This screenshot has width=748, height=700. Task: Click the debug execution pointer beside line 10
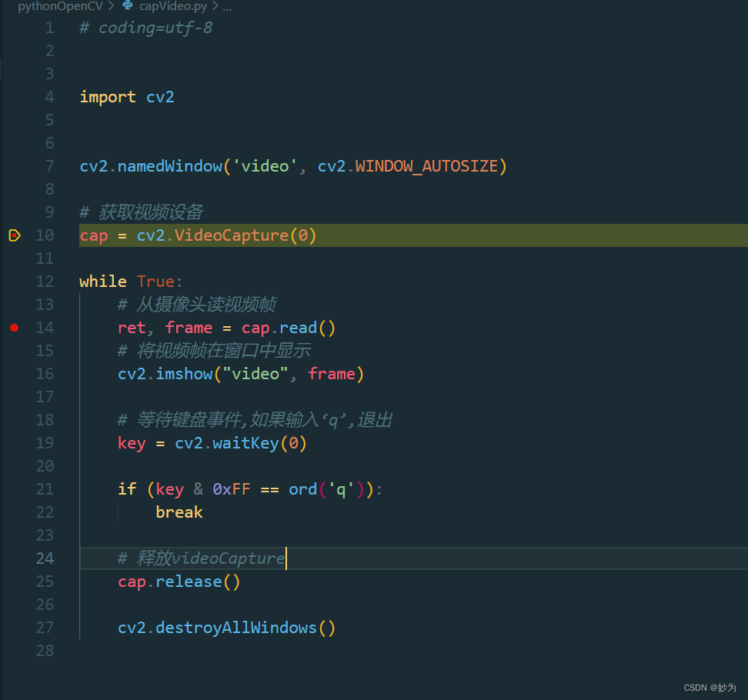[x=14, y=235]
